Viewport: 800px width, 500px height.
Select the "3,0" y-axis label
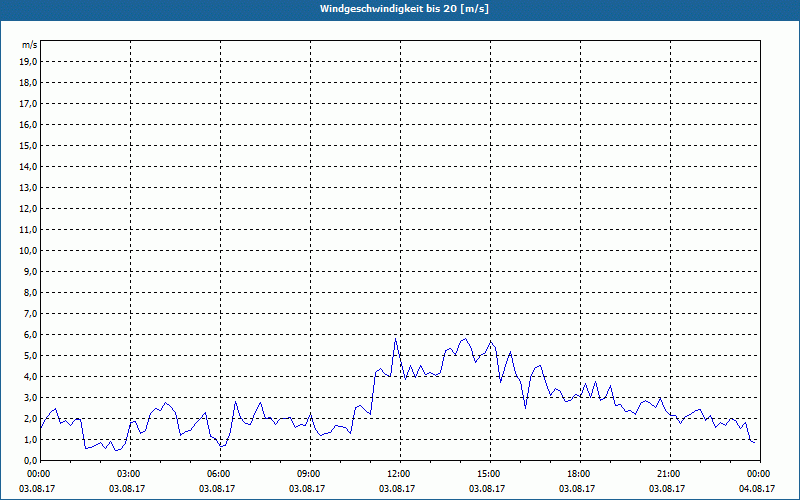click(x=30, y=397)
